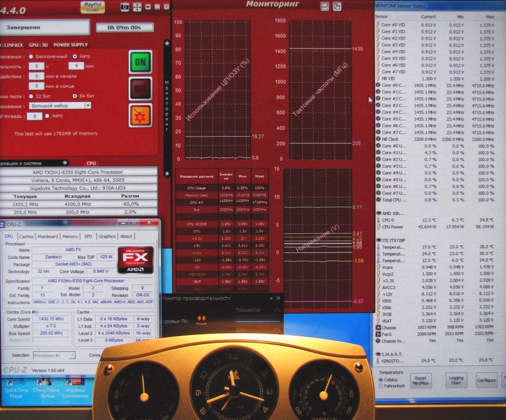
Task: Select the AMD 10h sensor group row
Action: pyautogui.click(x=435, y=213)
